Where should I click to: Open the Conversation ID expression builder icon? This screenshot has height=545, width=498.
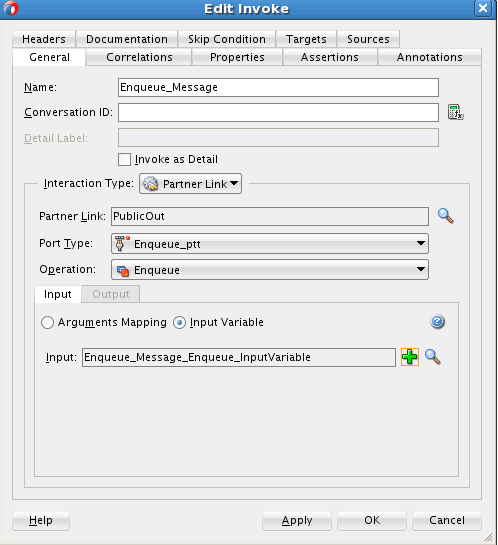coord(455,112)
